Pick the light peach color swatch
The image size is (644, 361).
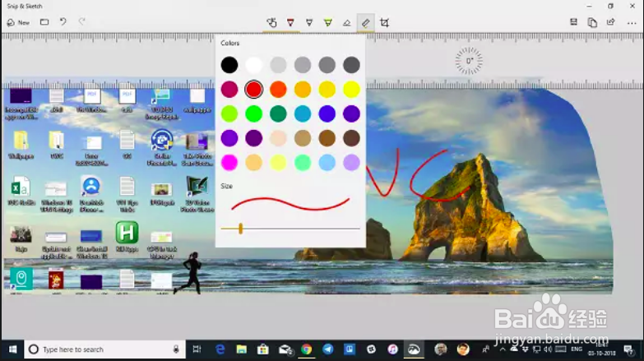[x=278, y=138]
